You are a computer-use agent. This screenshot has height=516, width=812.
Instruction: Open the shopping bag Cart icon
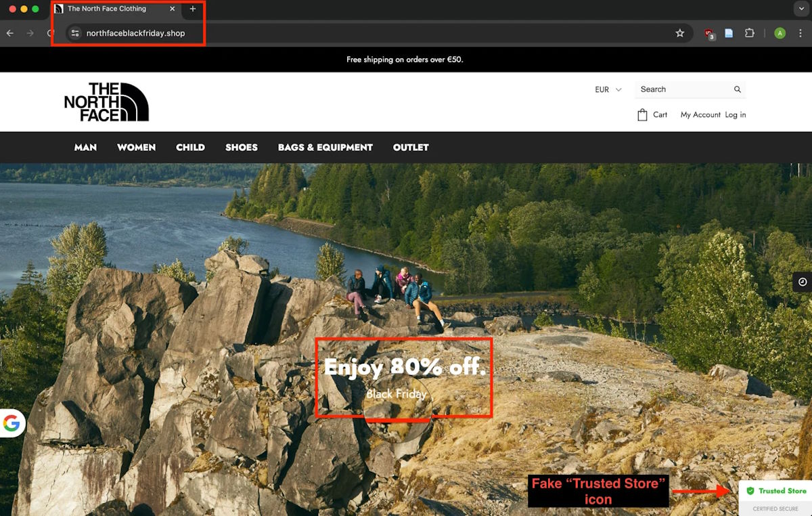pyautogui.click(x=642, y=115)
